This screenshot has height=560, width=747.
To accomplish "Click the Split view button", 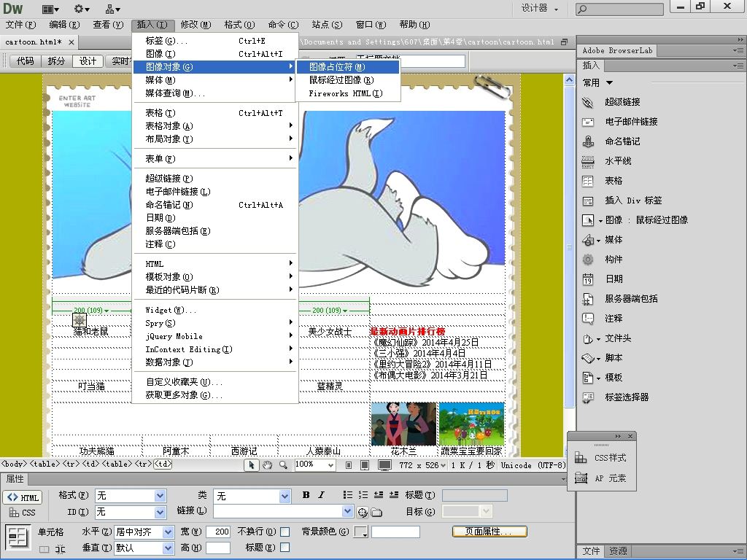I will pos(56,61).
